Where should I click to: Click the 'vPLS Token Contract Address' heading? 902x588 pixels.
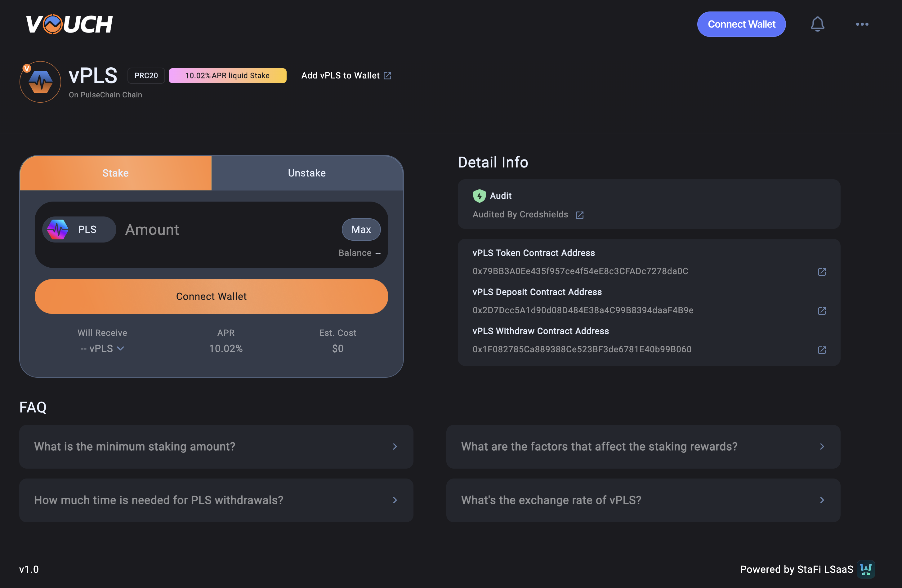pyautogui.click(x=534, y=253)
